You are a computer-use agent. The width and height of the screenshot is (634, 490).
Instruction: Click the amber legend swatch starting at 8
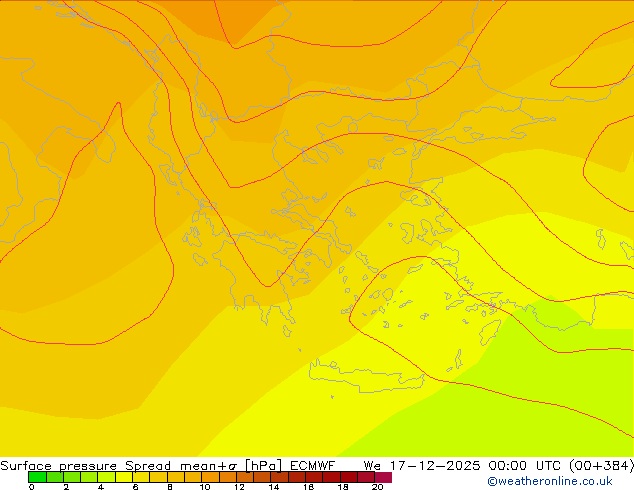(175, 477)
